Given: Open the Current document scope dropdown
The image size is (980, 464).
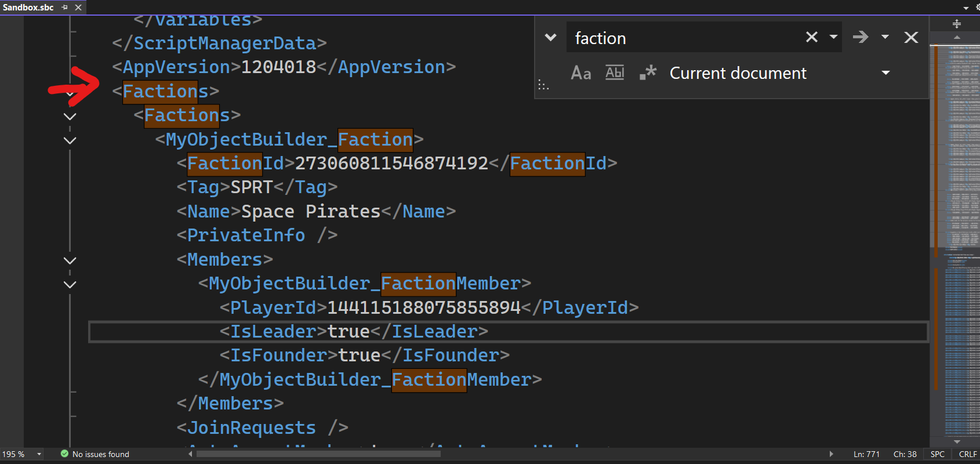Looking at the screenshot, I should [885, 73].
